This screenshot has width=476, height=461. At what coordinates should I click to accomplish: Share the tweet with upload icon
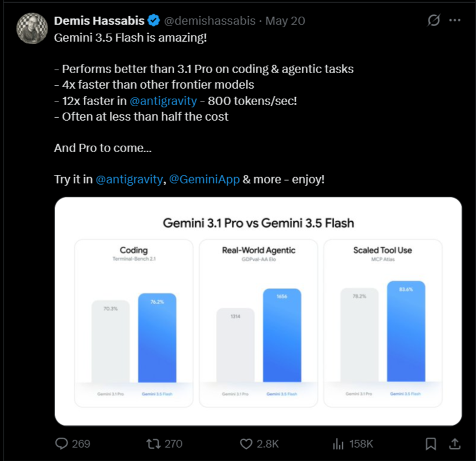pyautogui.click(x=454, y=444)
